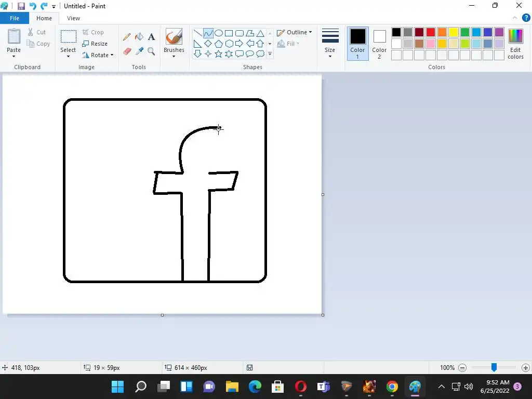Select the Fill with color bucket tool
Viewport: 532px width, 399px height.
pyautogui.click(x=139, y=37)
